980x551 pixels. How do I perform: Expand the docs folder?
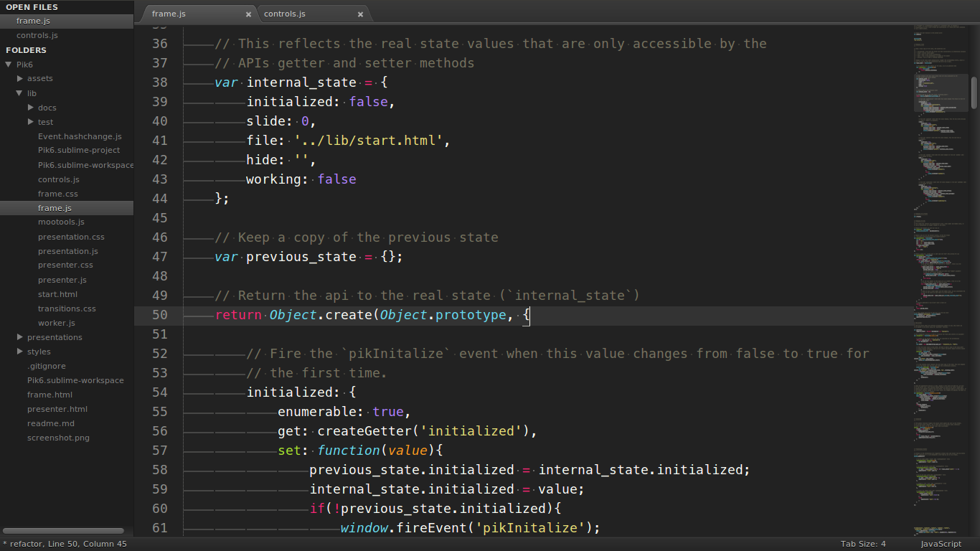[x=31, y=108]
